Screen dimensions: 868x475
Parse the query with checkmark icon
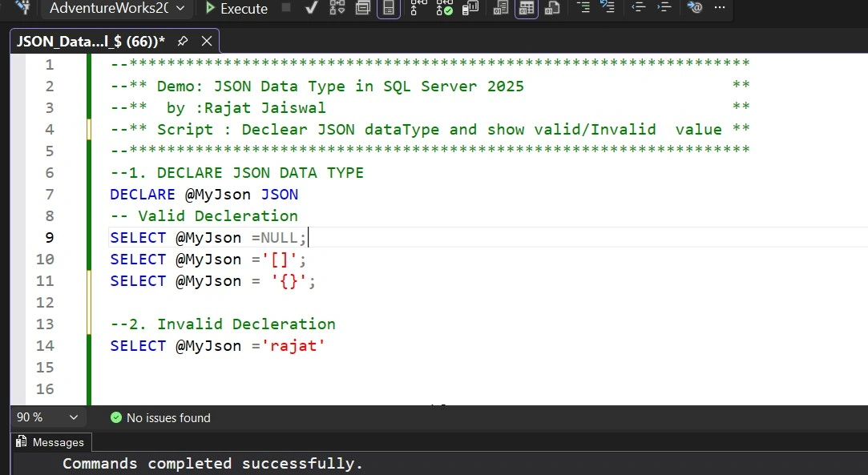tap(312, 8)
